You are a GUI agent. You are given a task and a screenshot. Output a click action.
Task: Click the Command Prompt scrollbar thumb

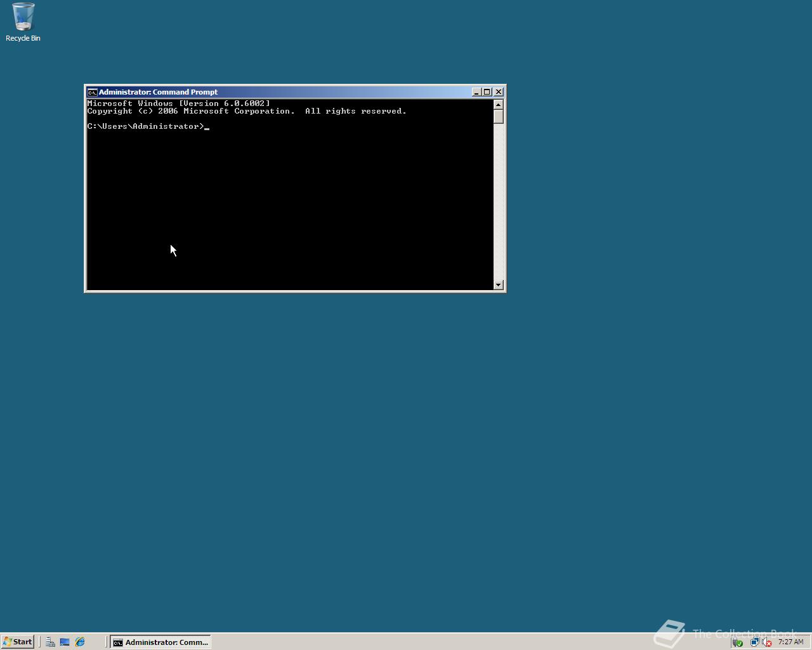[x=499, y=117]
